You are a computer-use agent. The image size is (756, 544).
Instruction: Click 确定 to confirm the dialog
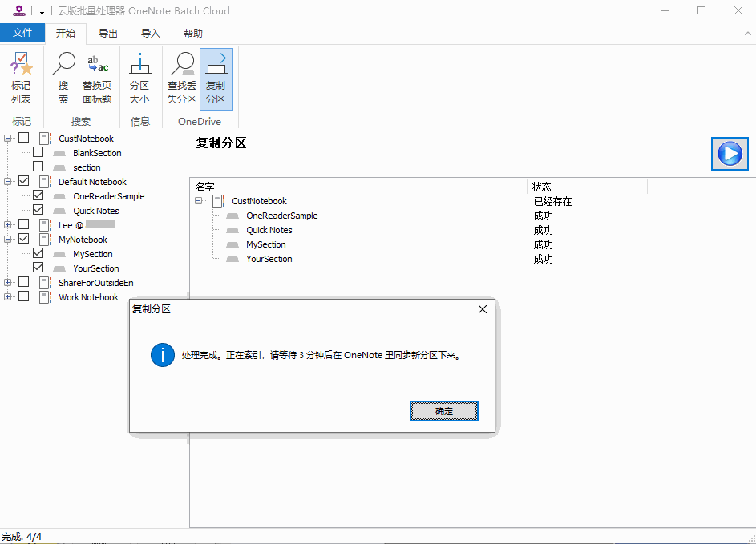point(444,411)
